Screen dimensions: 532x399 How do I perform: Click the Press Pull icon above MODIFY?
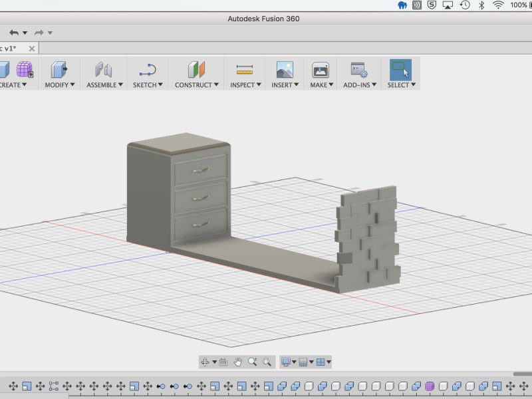point(59,70)
